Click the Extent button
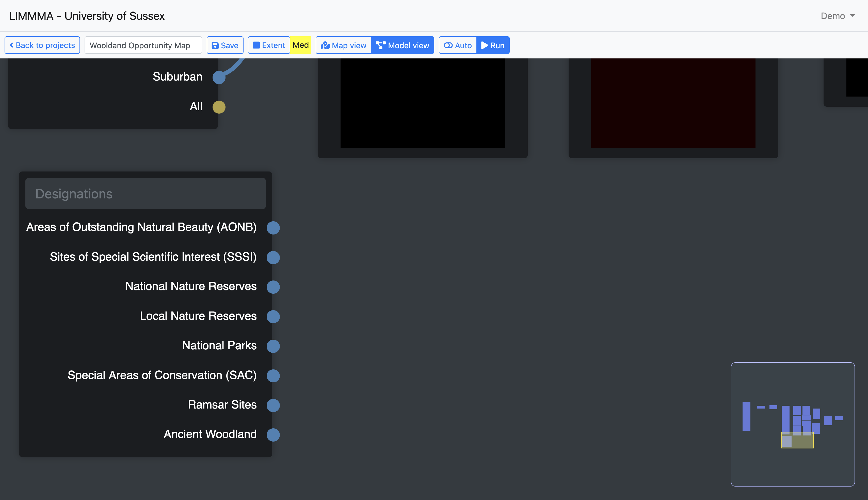This screenshot has height=500, width=868. pyautogui.click(x=269, y=45)
